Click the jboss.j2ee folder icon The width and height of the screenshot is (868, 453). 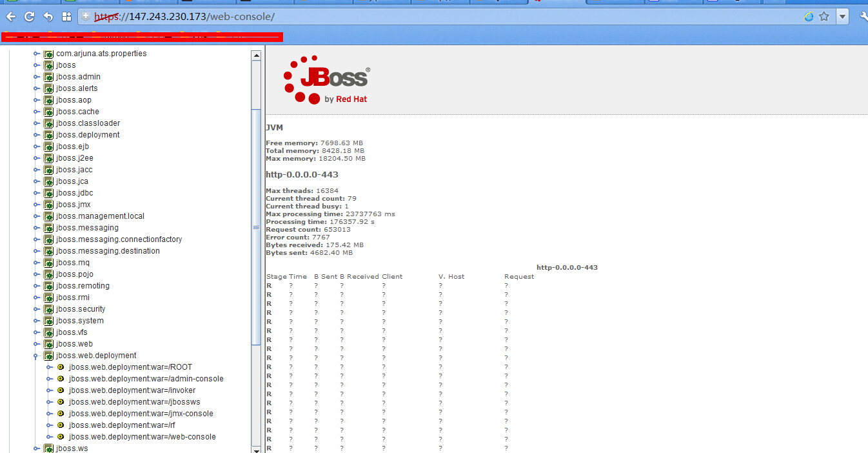[x=48, y=158]
